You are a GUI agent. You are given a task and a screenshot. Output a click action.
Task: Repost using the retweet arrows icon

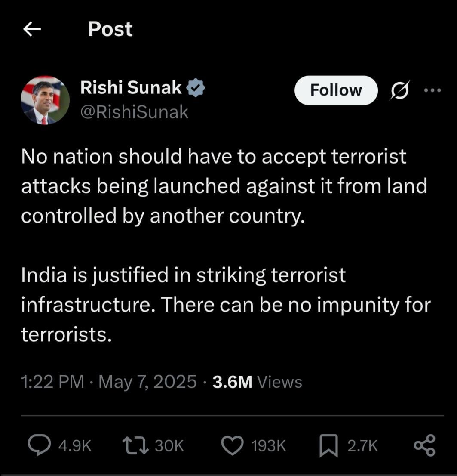click(135, 445)
